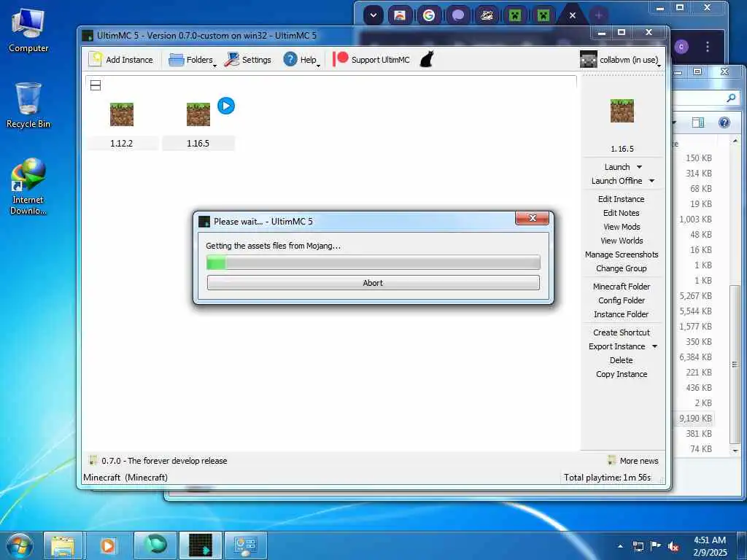Click the Add Instance toolbar button

[x=121, y=60]
